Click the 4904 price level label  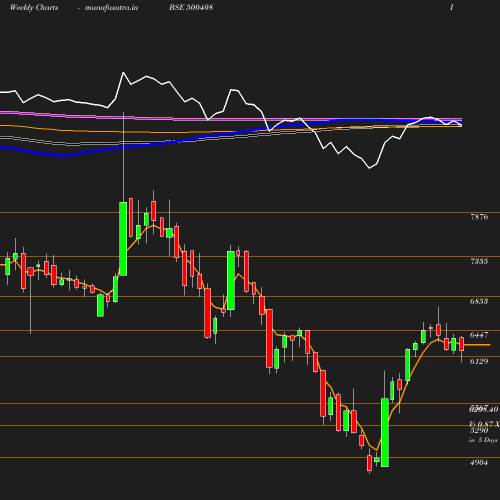pos(479,462)
